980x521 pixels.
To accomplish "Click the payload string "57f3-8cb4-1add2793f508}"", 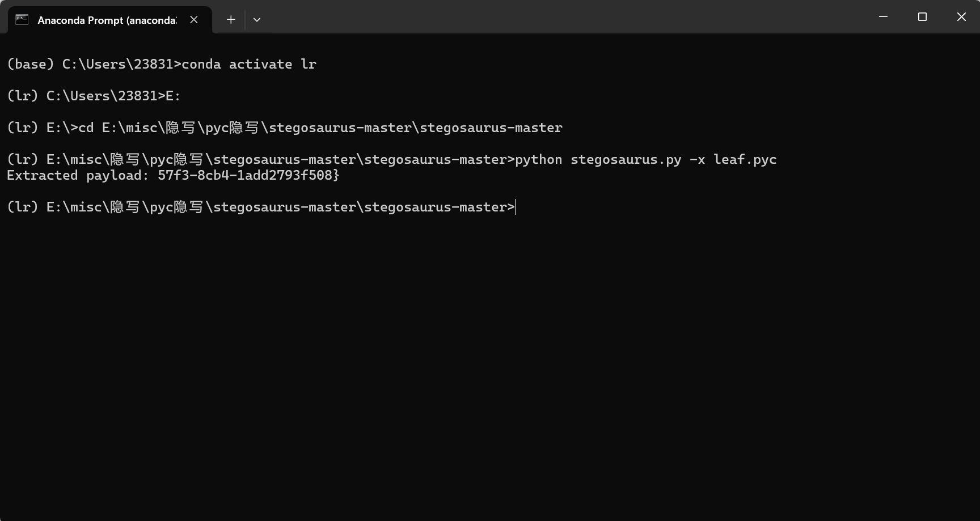I will (x=248, y=175).
